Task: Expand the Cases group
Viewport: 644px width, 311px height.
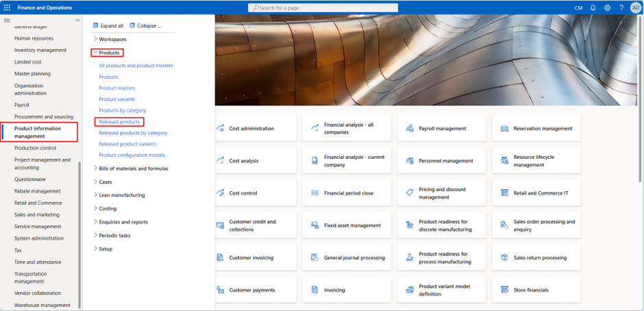Action: pyautogui.click(x=95, y=182)
